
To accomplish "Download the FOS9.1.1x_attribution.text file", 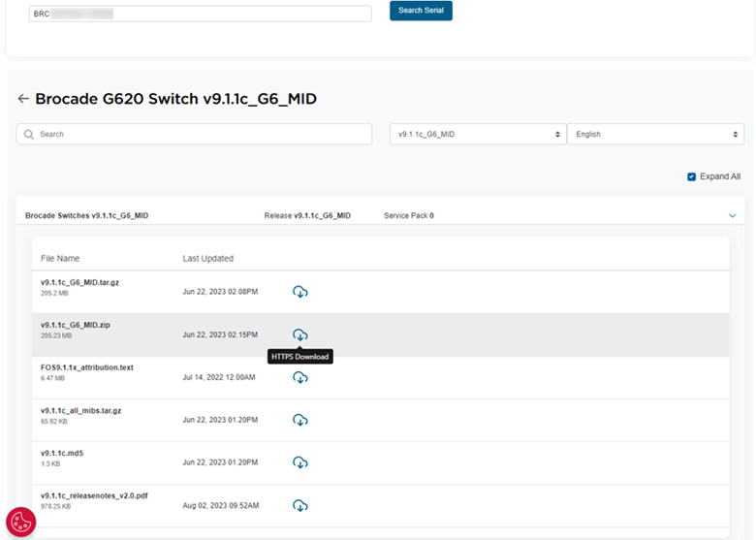I will pyautogui.click(x=300, y=377).
